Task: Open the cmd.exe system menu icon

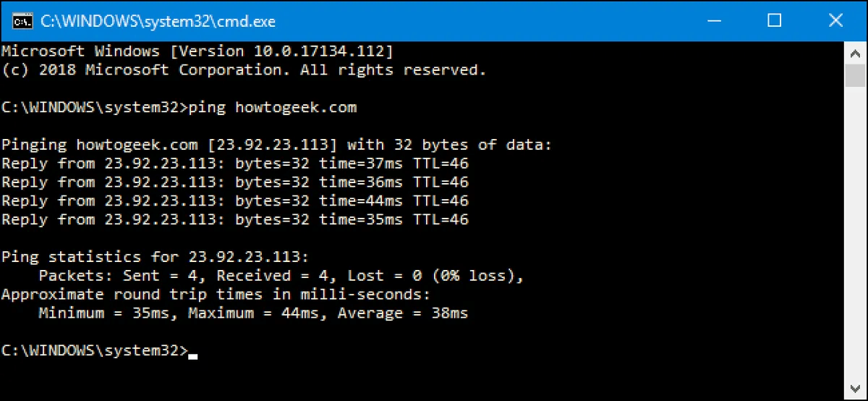Action: (21, 21)
